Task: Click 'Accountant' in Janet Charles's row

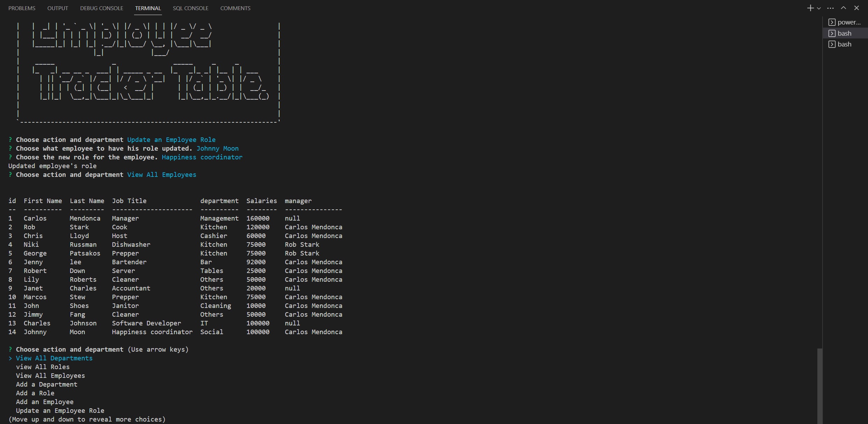Action: 131,288
